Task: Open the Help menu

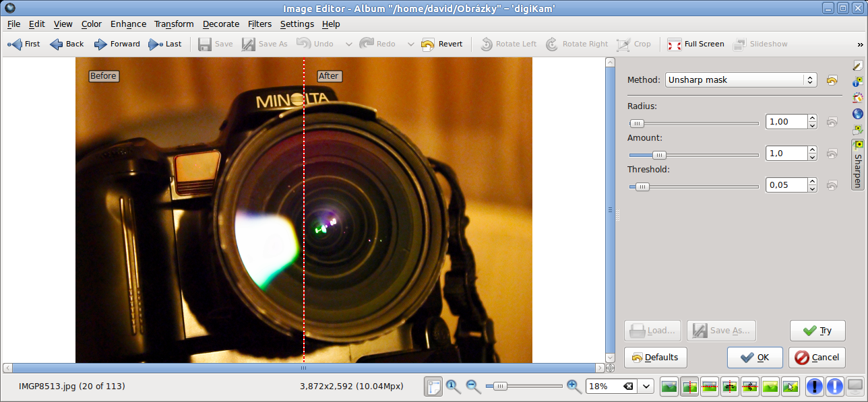Action: pos(331,24)
